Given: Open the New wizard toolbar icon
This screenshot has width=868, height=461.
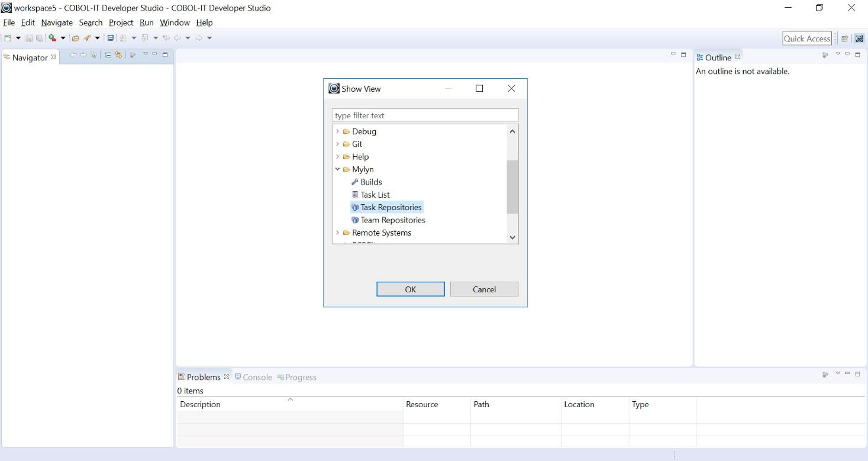Looking at the screenshot, I should pyautogui.click(x=9, y=37).
